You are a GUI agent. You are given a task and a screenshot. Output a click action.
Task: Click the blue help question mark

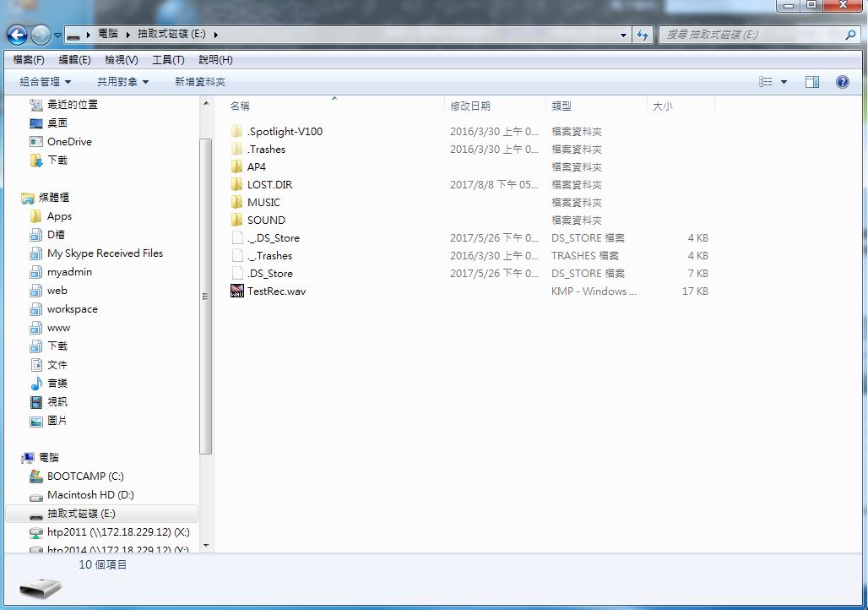coord(842,82)
